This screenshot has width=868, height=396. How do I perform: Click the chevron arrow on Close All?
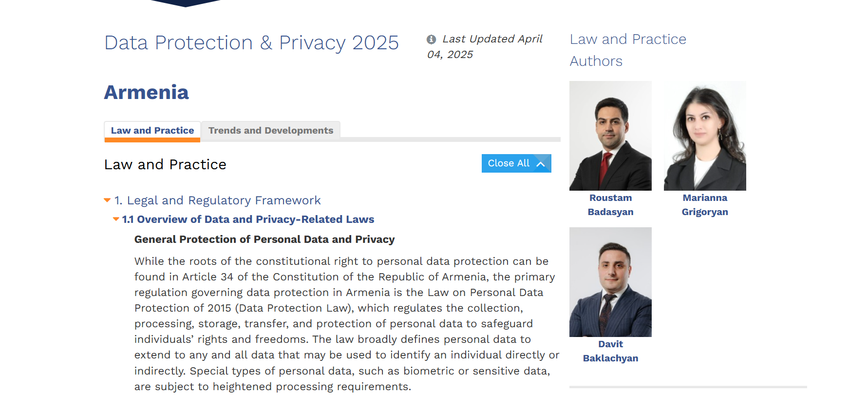541,164
